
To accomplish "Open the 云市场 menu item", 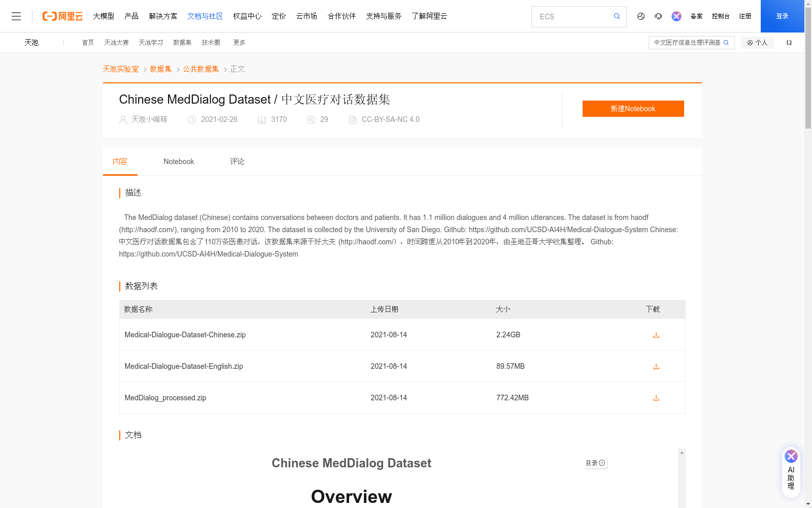I will tap(307, 16).
